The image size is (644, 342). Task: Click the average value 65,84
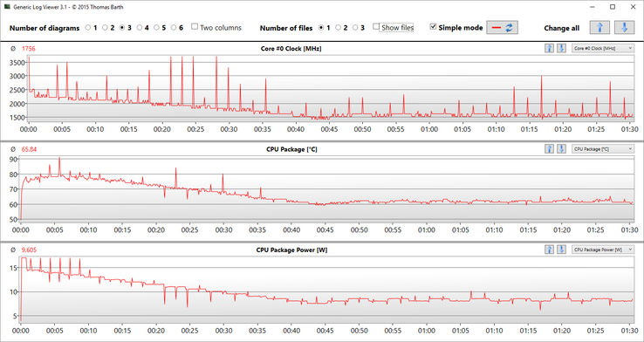click(x=28, y=149)
